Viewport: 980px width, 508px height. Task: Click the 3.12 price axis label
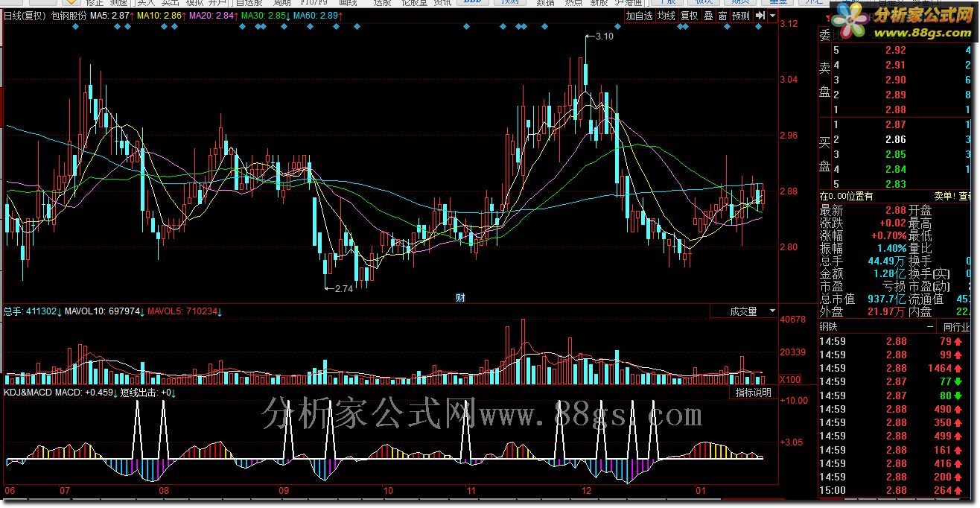(789, 24)
